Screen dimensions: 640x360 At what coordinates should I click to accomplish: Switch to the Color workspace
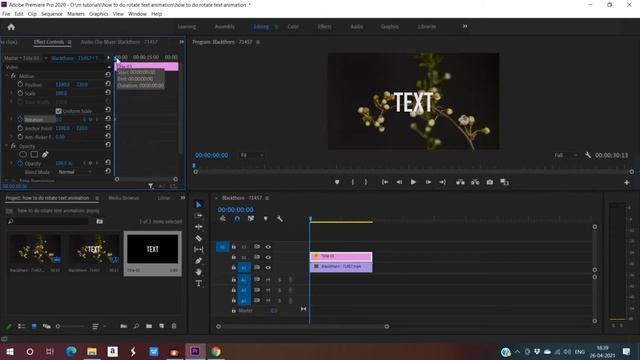[x=293, y=27]
